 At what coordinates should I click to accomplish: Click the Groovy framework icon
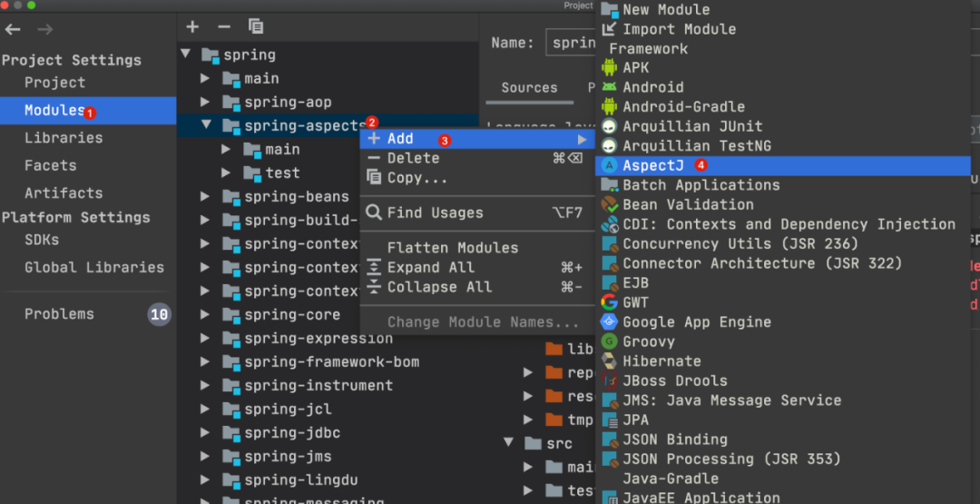pos(609,342)
